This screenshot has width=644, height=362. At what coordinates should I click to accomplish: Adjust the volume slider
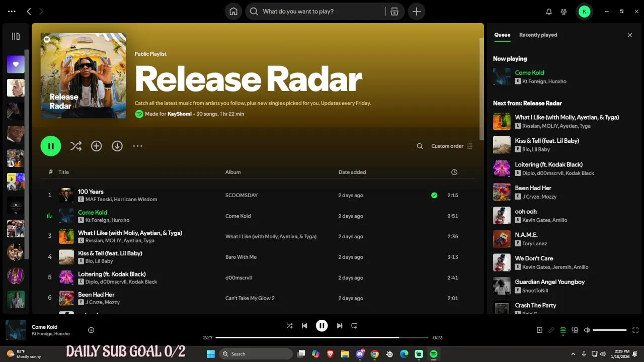pos(610,330)
